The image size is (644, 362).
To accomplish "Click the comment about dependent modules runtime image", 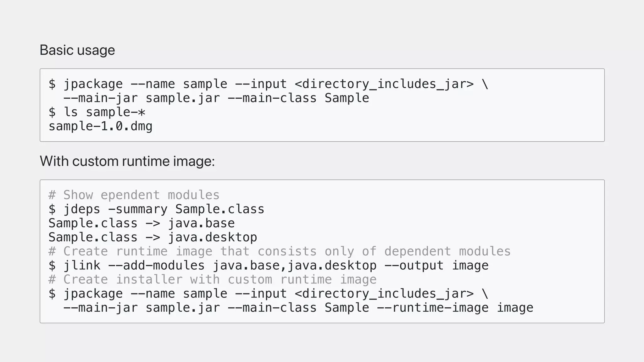I will click(x=280, y=251).
